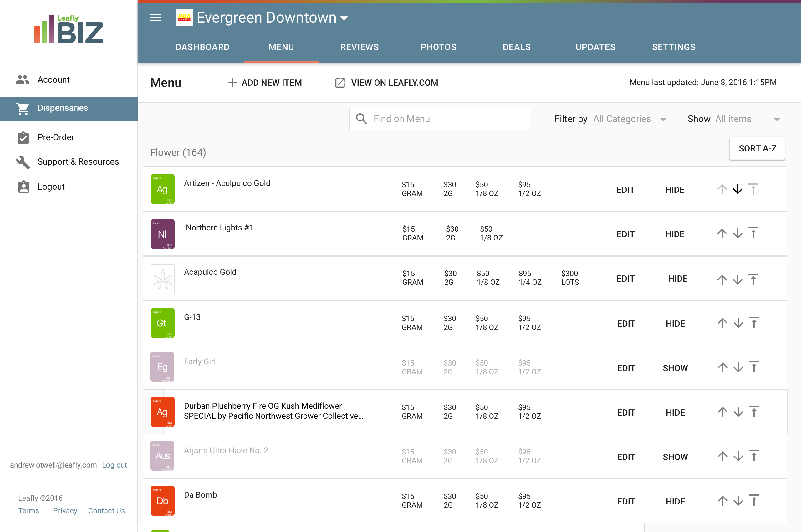Switch to the Menu tab
Screen dimensions: 801x532
click(x=281, y=47)
